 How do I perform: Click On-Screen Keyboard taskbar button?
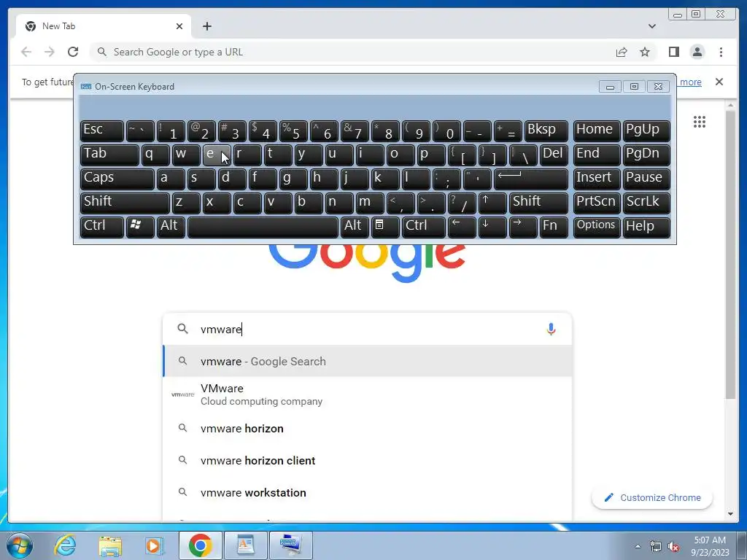290,545
